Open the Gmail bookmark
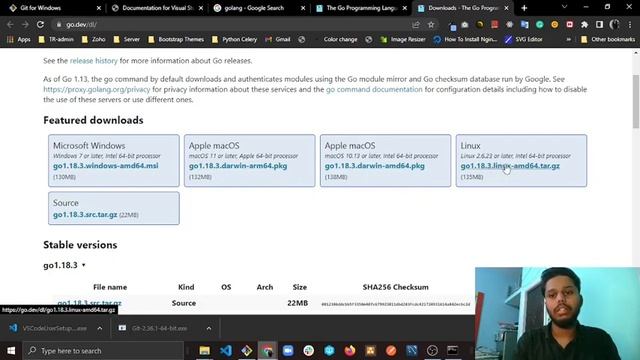Screen dimensions: 640x360 278,39
